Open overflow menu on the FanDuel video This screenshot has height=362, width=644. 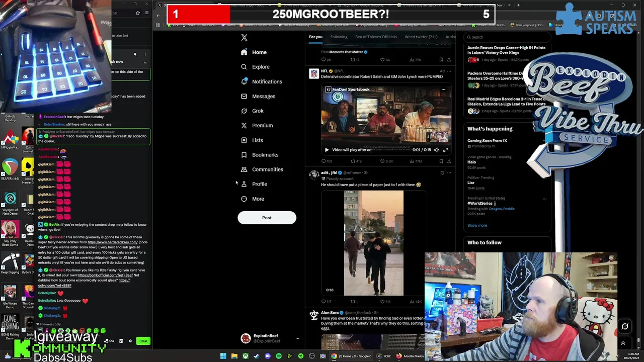click(443, 89)
